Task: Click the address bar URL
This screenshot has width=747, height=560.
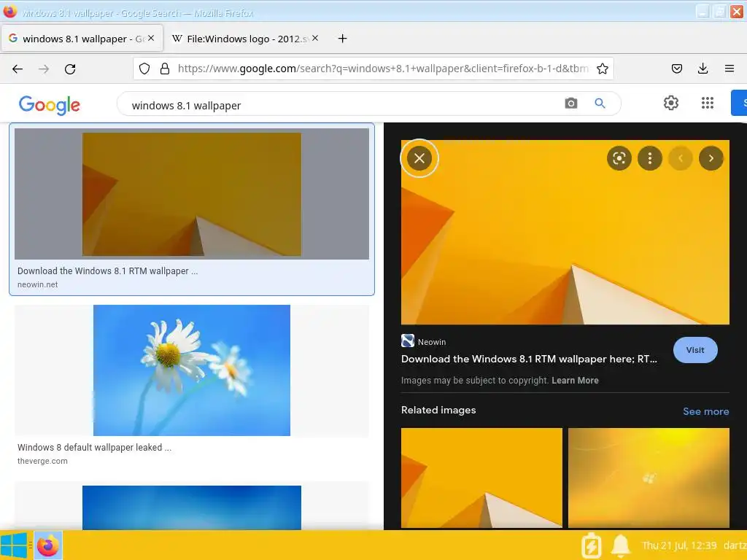Action: (x=383, y=69)
